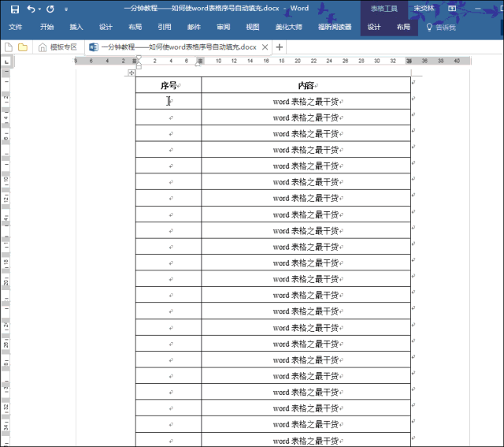This screenshot has height=447, width=504.
Task: Switch to the 审阅 ribbon tab
Action: tap(224, 27)
